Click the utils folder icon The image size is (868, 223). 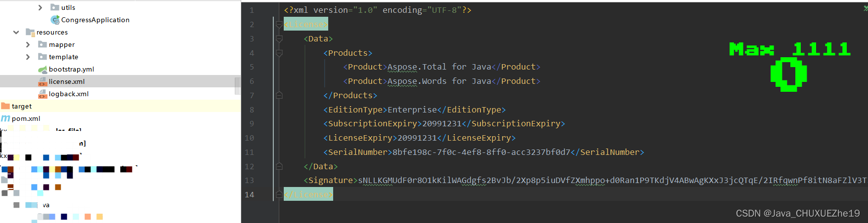click(x=55, y=7)
